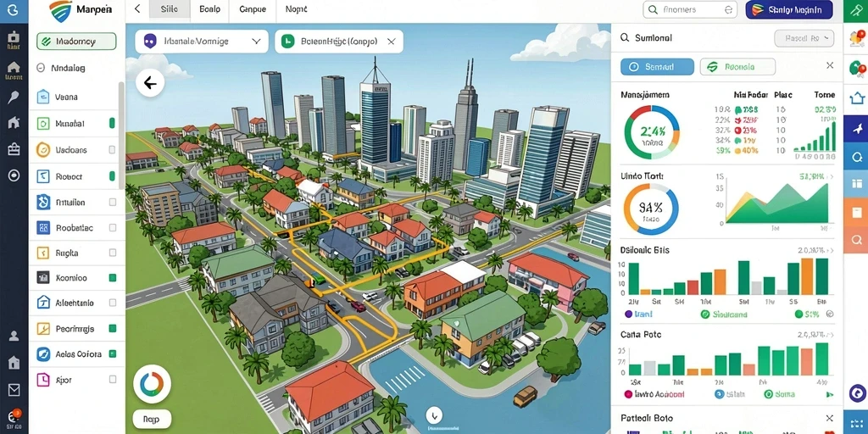This screenshot has height=434, width=868.
Task: Click the Robotaiac list item icon
Action: pos(43,227)
